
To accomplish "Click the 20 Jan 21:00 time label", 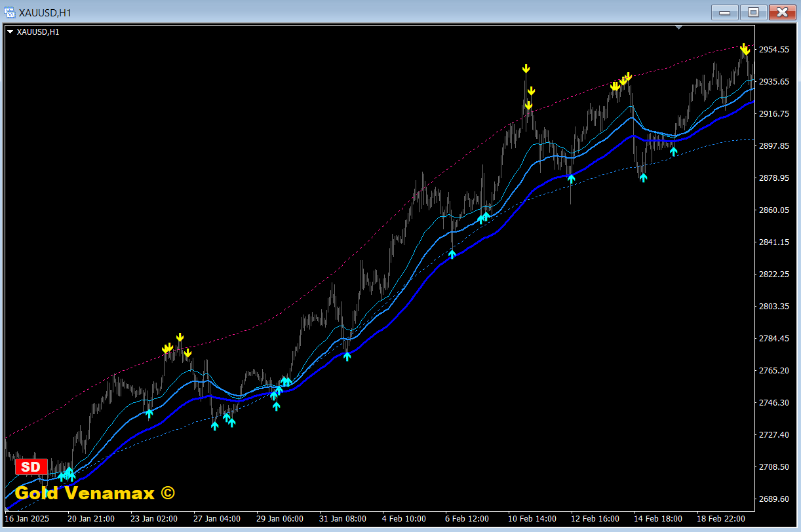I will [91, 519].
